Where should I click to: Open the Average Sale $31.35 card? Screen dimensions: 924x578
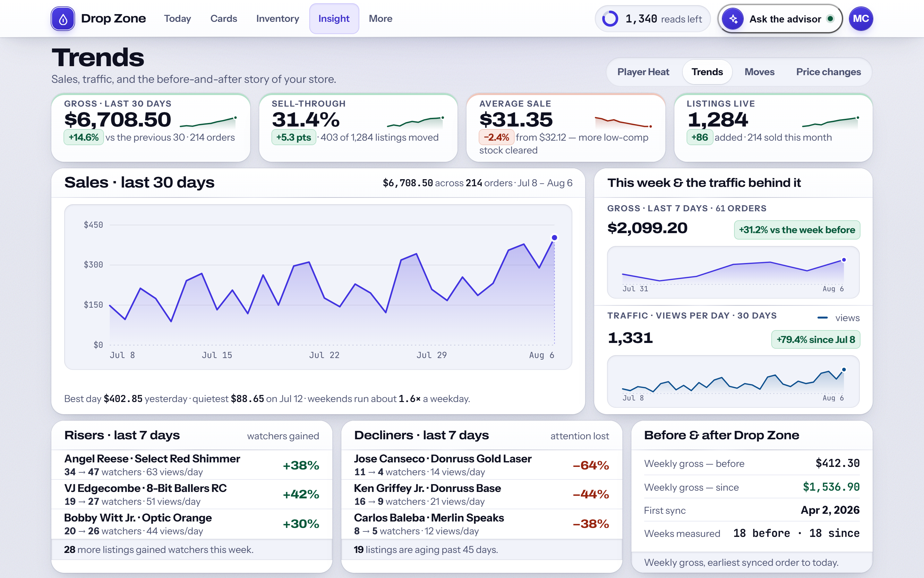[566, 128]
